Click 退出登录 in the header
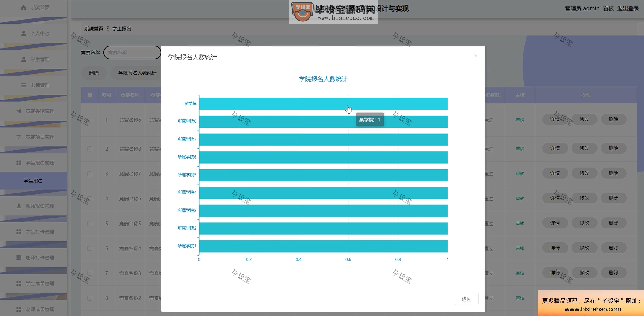This screenshot has width=644, height=316. point(628,8)
